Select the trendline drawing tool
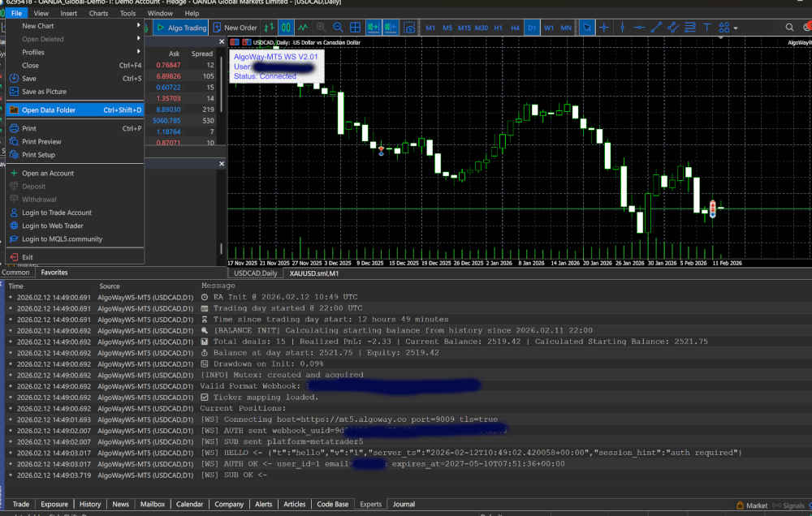This screenshot has height=516, width=812. [656, 28]
